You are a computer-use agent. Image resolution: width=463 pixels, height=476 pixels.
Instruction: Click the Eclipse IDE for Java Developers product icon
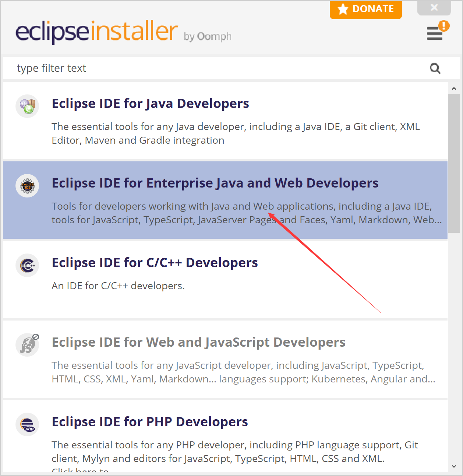point(27,106)
